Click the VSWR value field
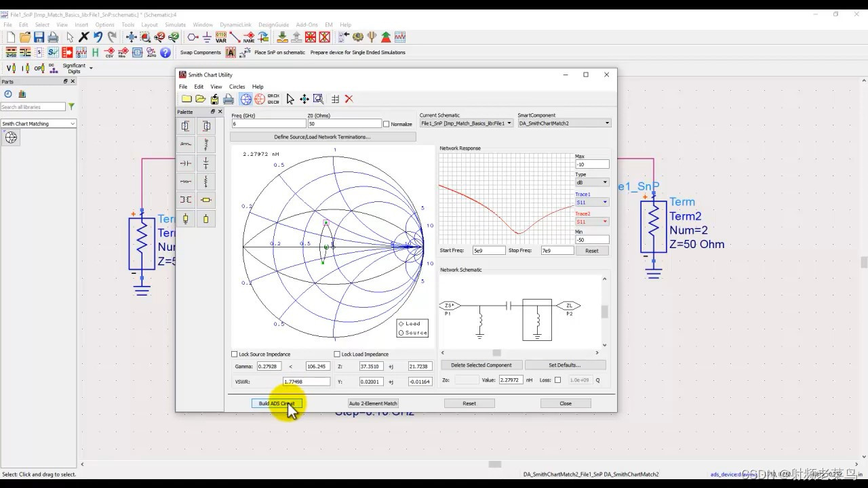 tap(307, 382)
